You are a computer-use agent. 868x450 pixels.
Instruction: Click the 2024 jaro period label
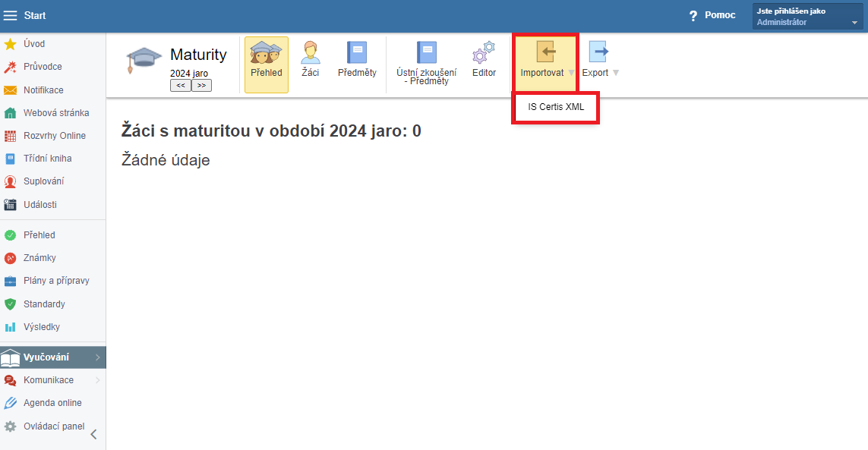pyautogui.click(x=189, y=74)
